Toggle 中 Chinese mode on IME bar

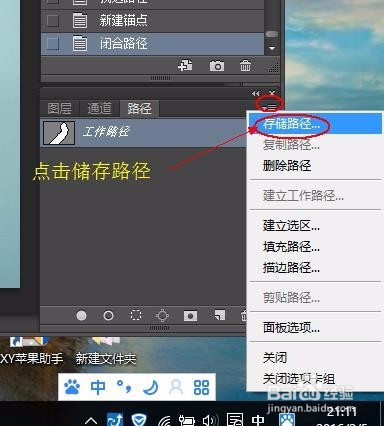pos(98,387)
